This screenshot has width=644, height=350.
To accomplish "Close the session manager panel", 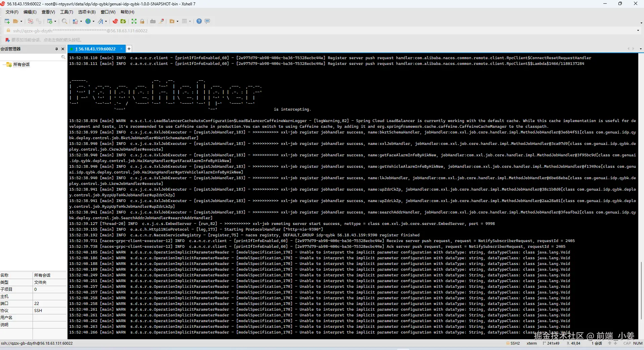I will click(63, 49).
